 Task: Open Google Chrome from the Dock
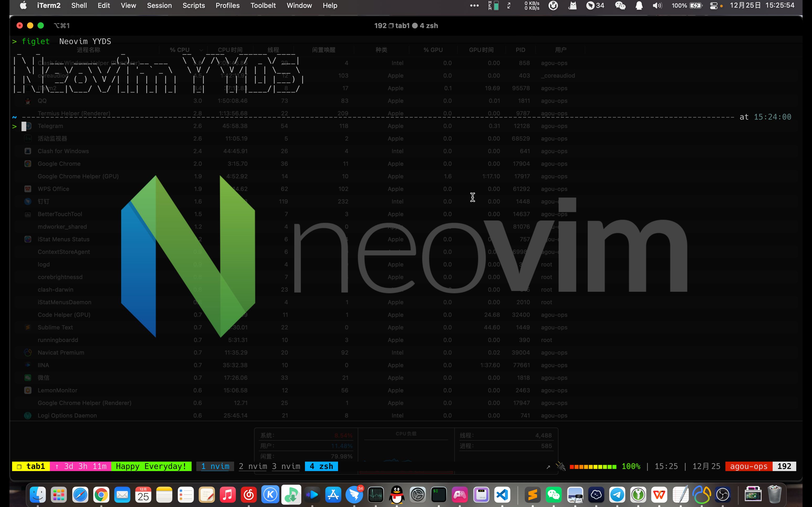pos(101,495)
